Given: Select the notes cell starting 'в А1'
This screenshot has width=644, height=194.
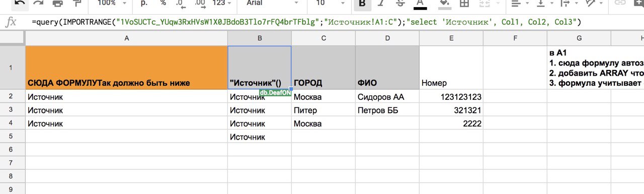Looking at the screenshot, I should [596, 68].
